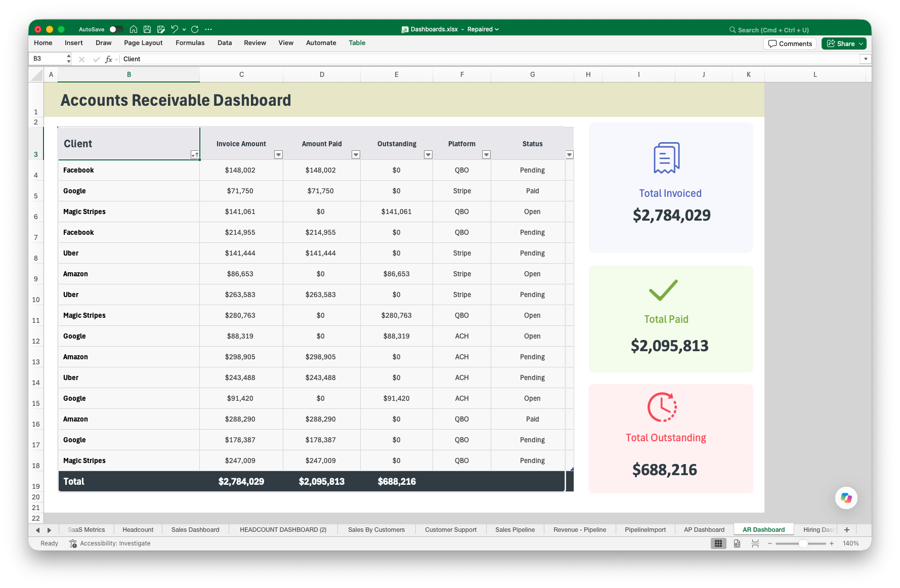The height and width of the screenshot is (588, 900).
Task: Open the Copilot floating button
Action: [846, 498]
